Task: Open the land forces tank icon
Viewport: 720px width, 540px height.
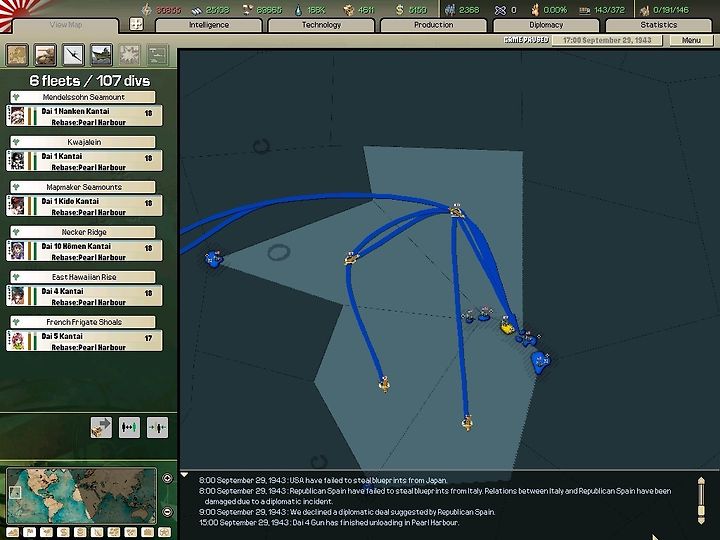Action: pos(45,55)
